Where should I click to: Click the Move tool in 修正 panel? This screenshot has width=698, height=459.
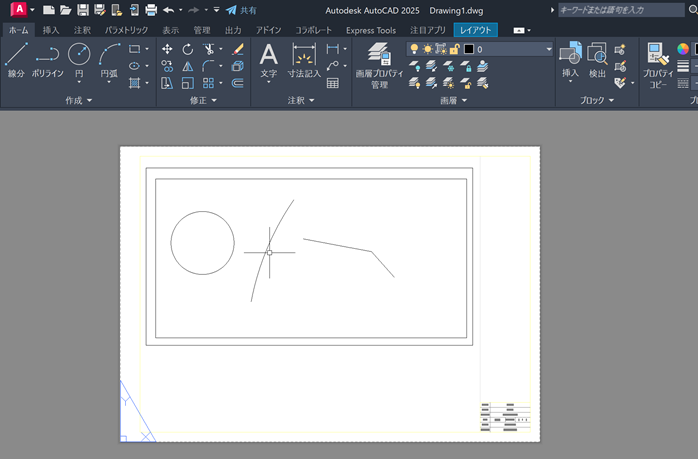point(167,49)
